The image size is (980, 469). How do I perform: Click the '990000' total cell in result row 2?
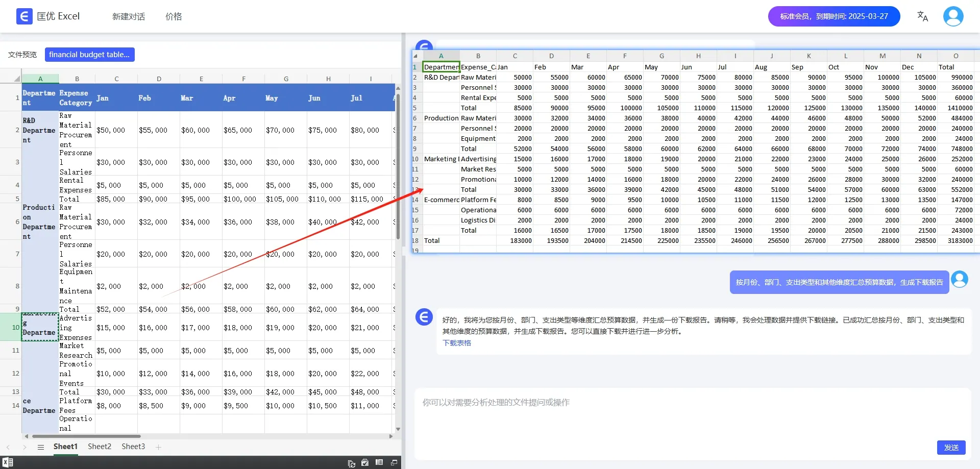click(x=955, y=77)
